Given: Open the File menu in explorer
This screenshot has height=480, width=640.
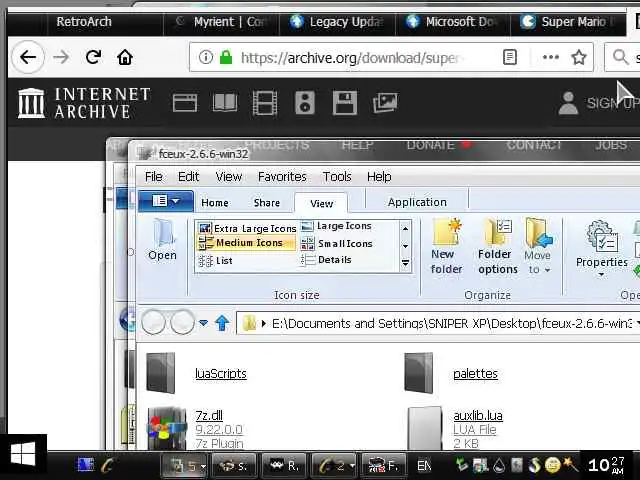Looking at the screenshot, I should click(x=153, y=177).
